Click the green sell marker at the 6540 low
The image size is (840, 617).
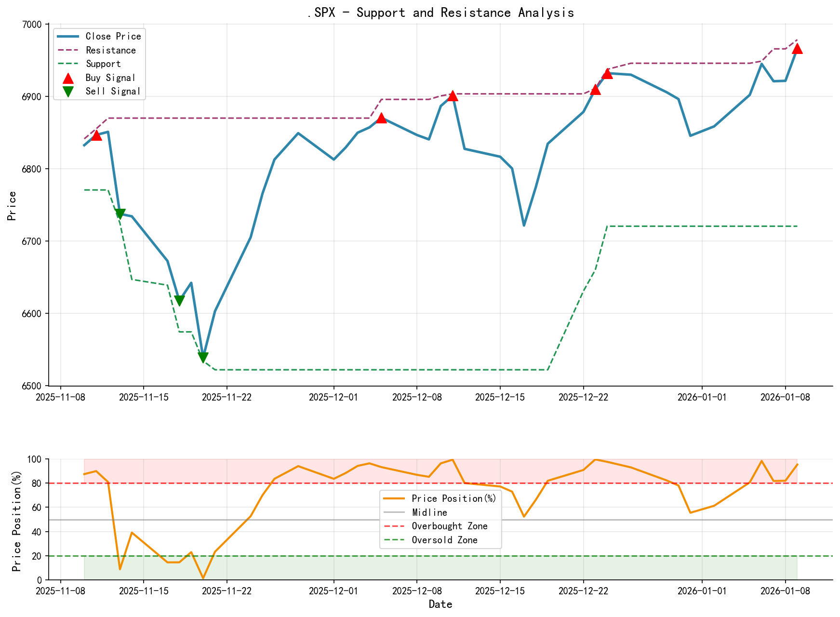point(204,357)
